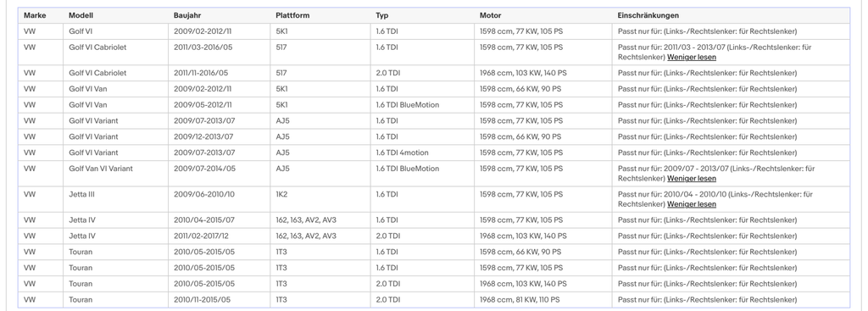Click the 'Touran' cell in the 2010/11-2015/05 row
Screen dimensions: 868x311
[x=81, y=300]
